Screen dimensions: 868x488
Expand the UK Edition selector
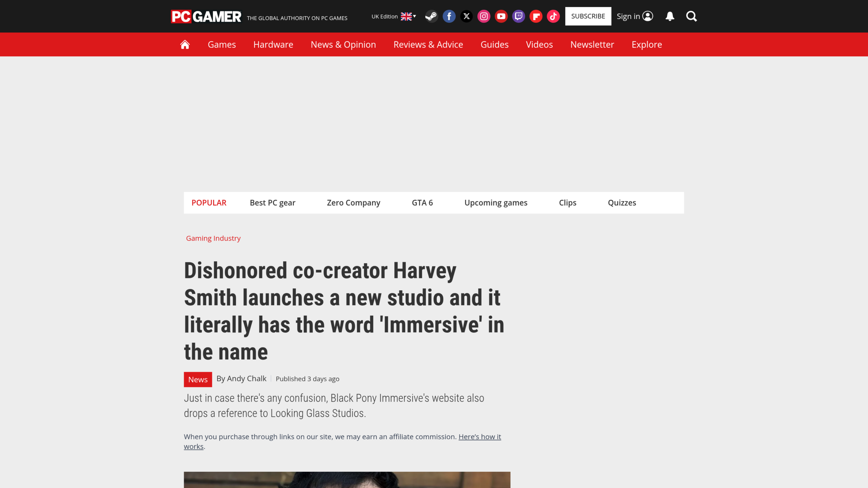point(394,16)
